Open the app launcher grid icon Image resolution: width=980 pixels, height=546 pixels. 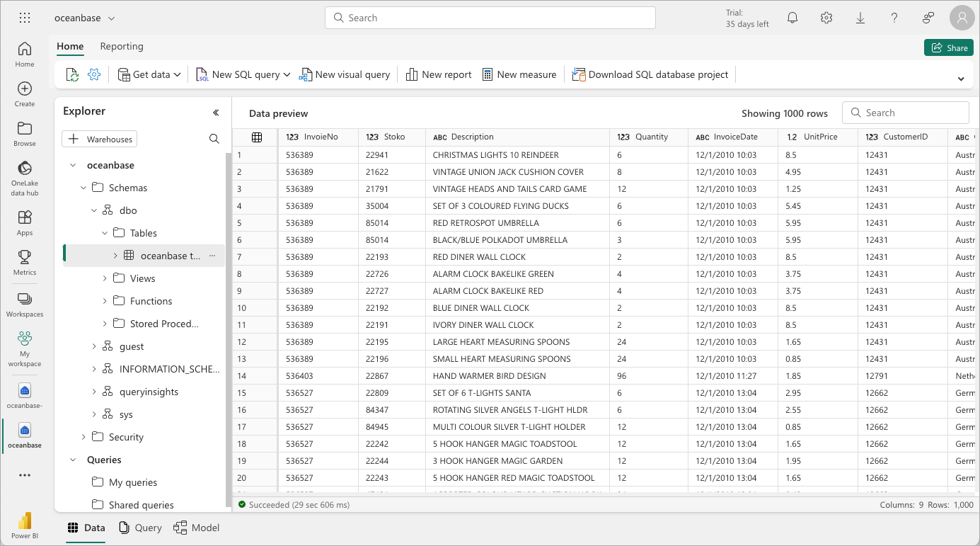(25, 18)
